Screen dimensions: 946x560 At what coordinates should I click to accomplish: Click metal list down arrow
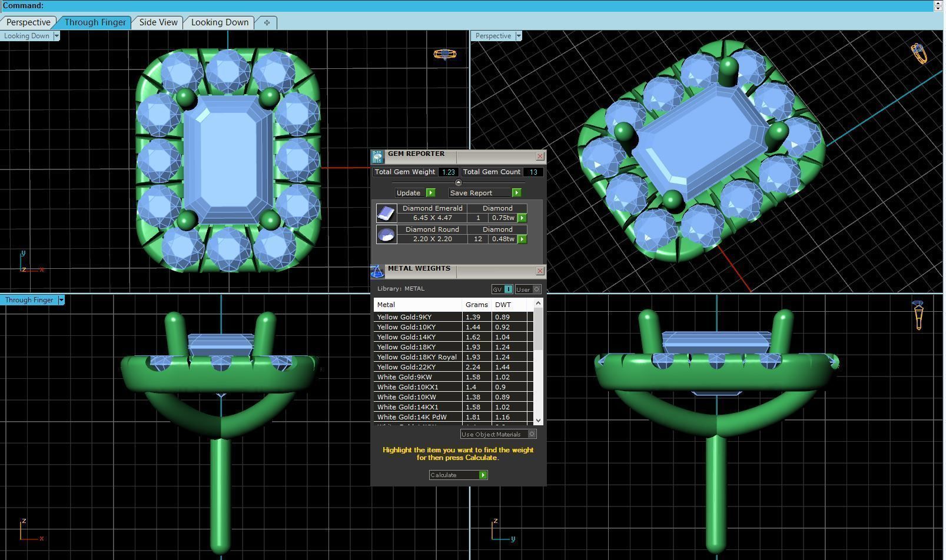pyautogui.click(x=538, y=420)
